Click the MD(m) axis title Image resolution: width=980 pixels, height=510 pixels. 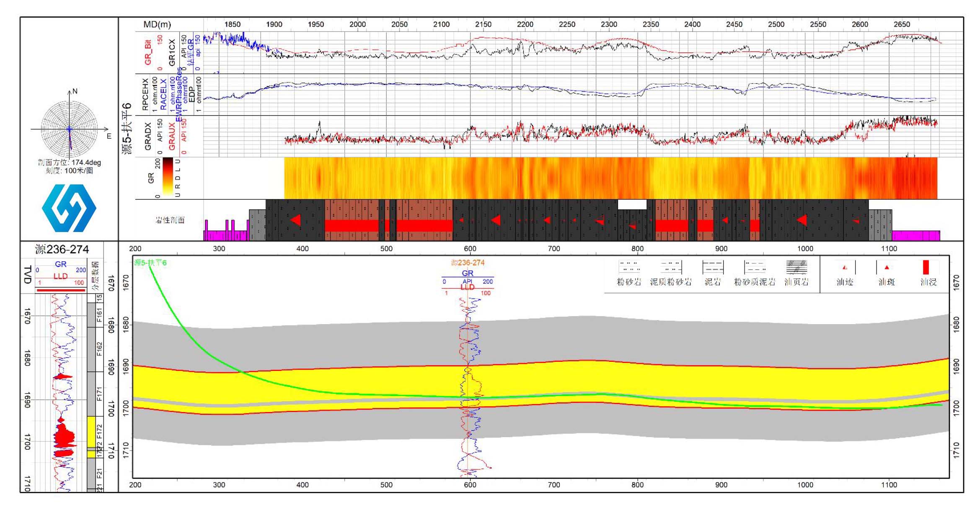click(157, 24)
